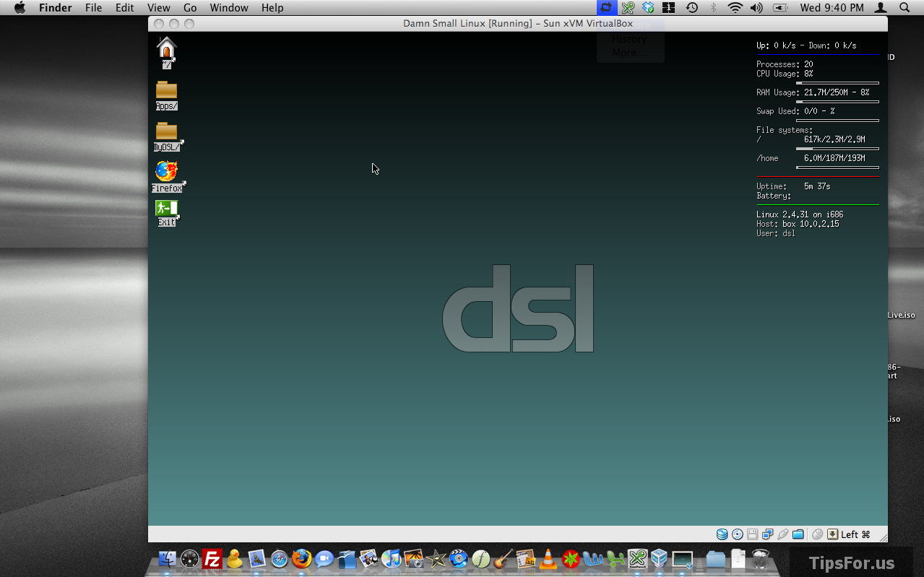Open VirtualBox cube icon in Dock
The width and height of the screenshot is (924, 577).
659,558
